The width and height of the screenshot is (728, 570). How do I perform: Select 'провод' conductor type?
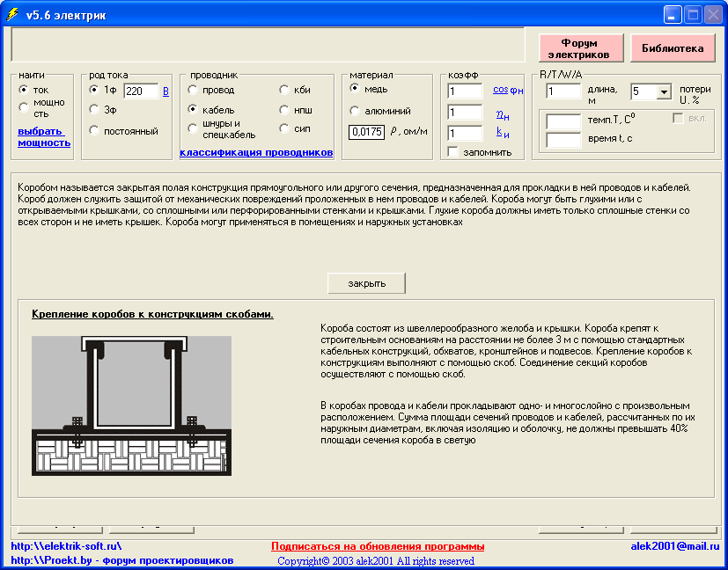tap(192, 90)
